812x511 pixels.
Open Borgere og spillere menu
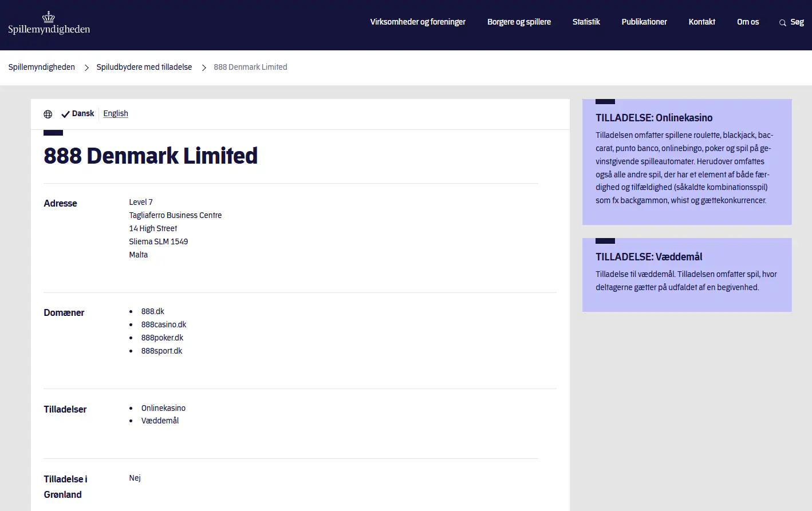tap(519, 22)
